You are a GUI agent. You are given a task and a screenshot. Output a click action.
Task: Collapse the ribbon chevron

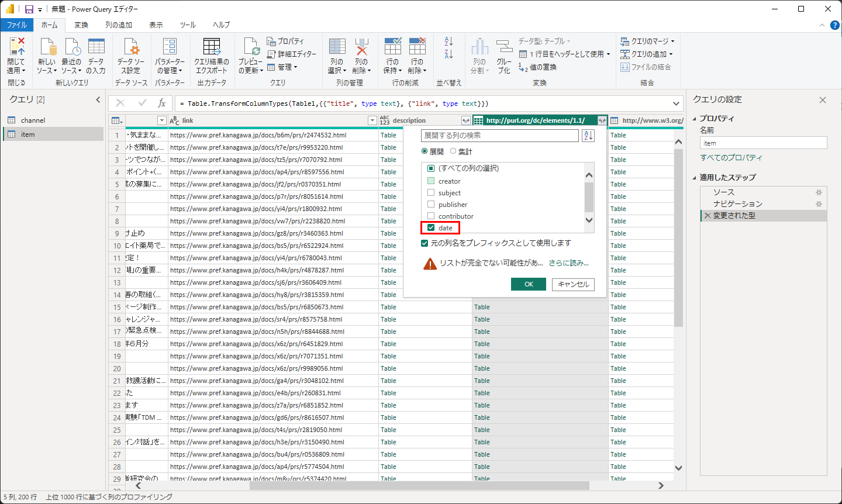click(822, 25)
